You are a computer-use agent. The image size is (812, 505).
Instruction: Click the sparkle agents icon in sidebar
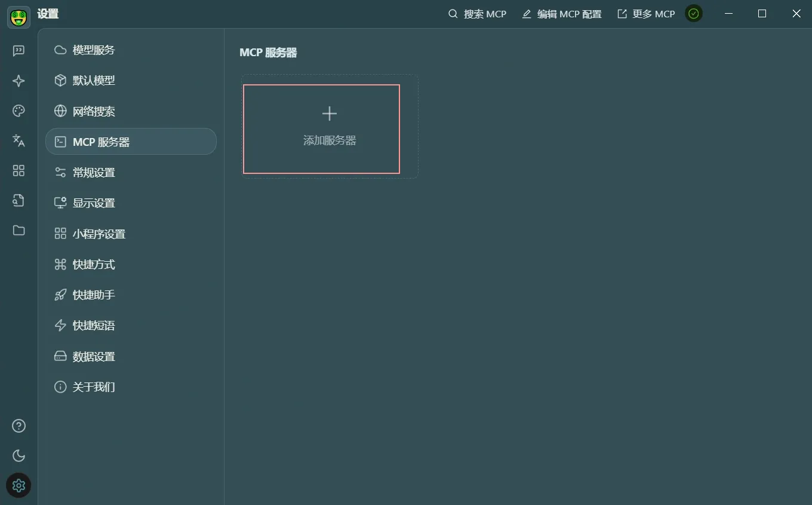coord(19,81)
